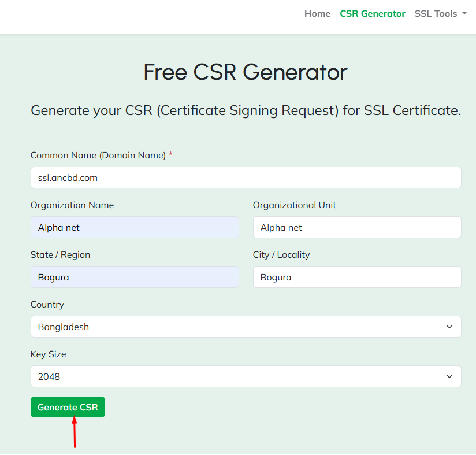
Task: Click the Organization Name label text
Action: 72,205
